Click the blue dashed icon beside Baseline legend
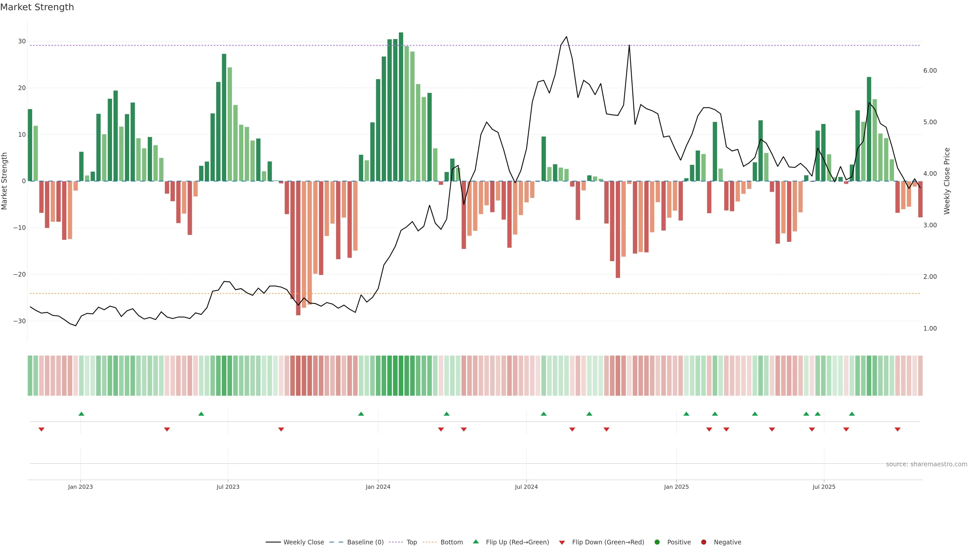The height and width of the screenshot is (551, 980). (x=336, y=542)
